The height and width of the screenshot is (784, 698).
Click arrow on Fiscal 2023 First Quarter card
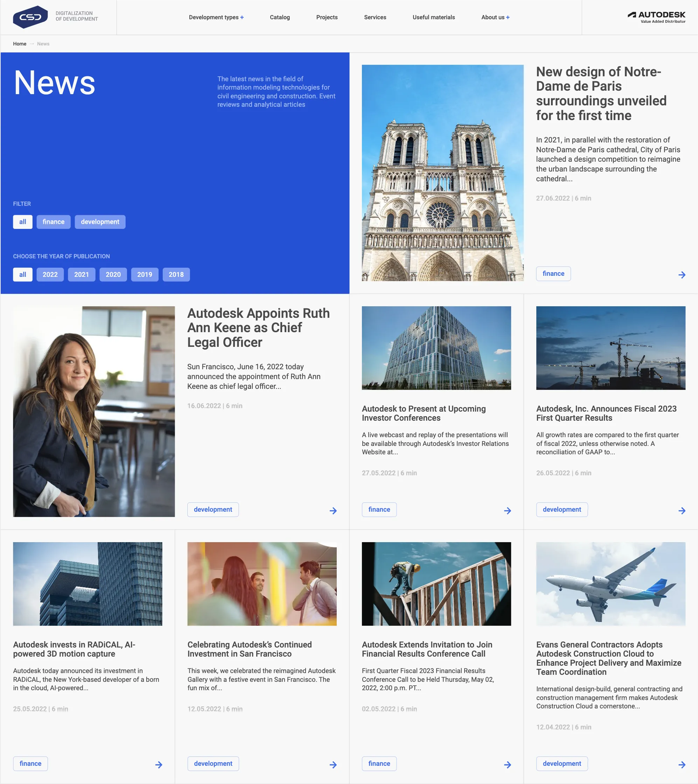[682, 511]
